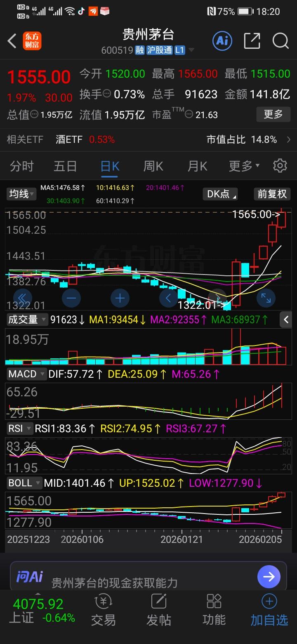
Task: Open the BOLL indicator dropdown
Action: pos(24,483)
